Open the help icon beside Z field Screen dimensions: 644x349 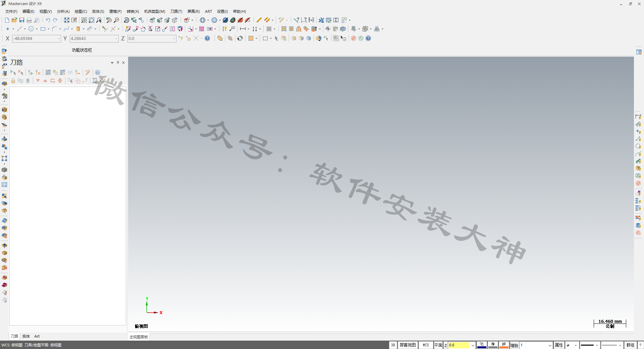[207, 38]
